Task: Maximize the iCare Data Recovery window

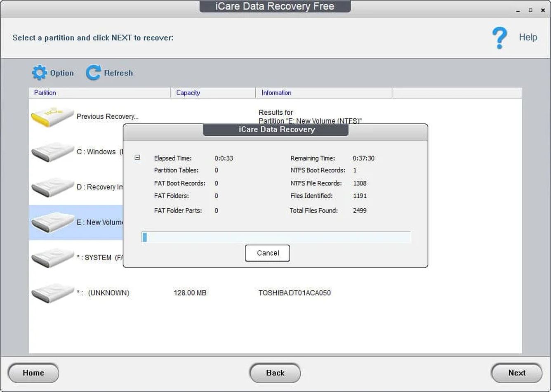Action: point(530,10)
